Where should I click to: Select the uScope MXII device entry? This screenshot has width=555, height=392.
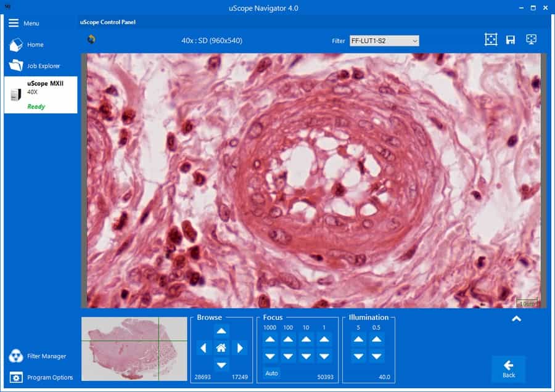coord(41,94)
